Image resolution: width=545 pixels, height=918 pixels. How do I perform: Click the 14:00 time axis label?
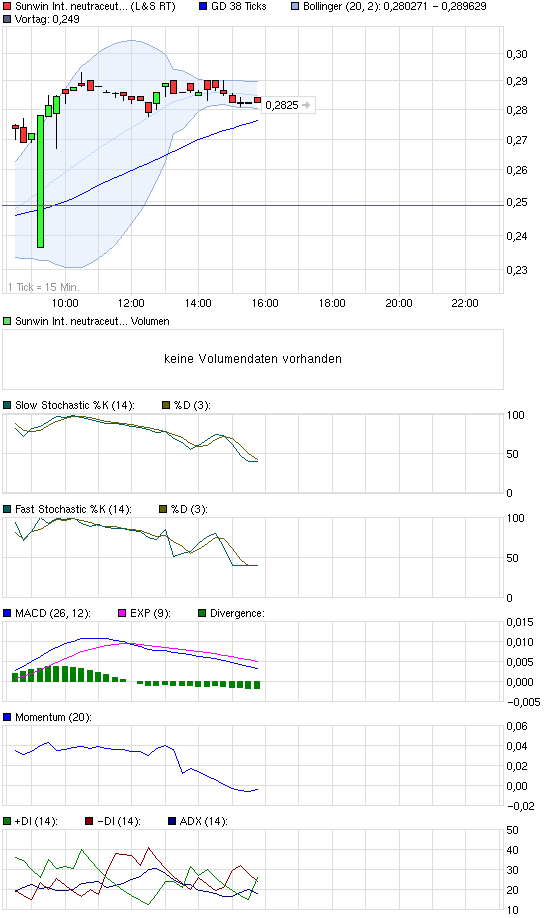click(198, 303)
